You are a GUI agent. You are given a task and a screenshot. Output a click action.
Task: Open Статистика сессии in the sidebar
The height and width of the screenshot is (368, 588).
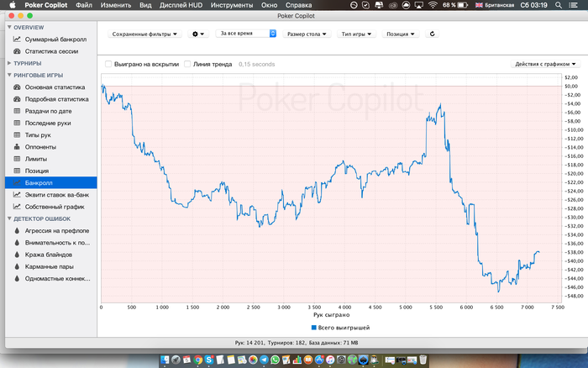[x=51, y=51]
